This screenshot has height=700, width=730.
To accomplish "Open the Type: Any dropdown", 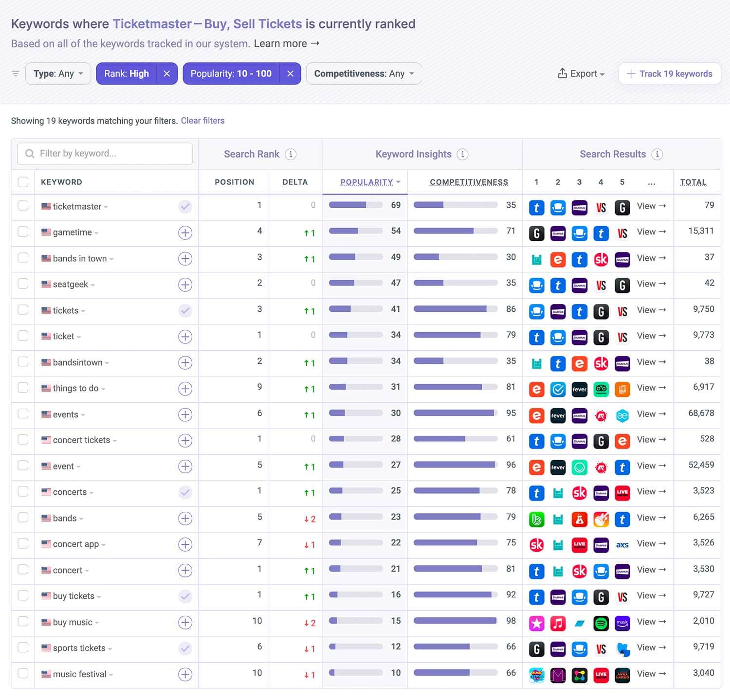I will (58, 73).
